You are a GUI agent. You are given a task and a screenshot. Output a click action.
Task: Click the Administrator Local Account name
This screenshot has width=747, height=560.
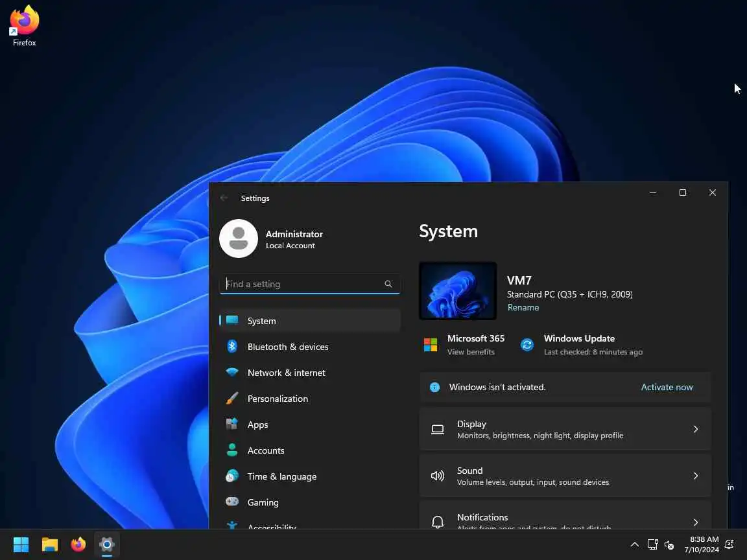pos(294,239)
